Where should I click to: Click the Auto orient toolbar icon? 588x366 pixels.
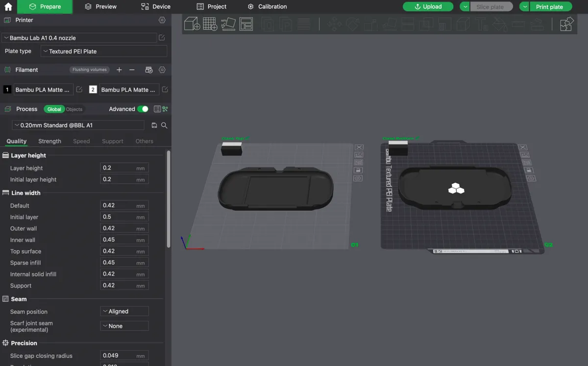point(228,24)
